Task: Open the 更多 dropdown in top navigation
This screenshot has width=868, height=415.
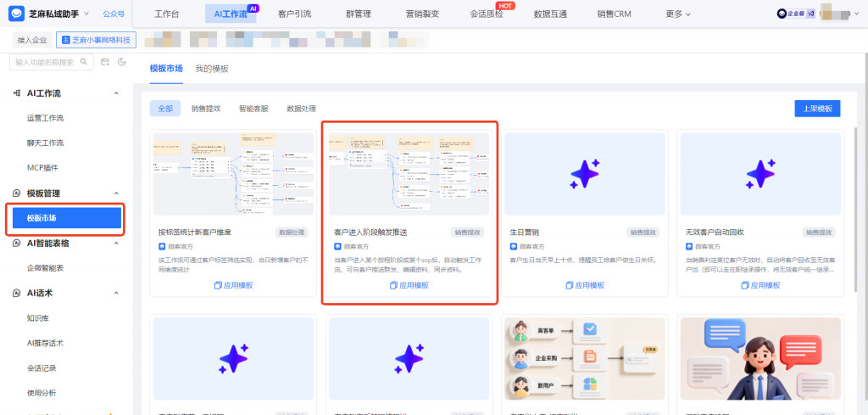Action: coord(678,14)
